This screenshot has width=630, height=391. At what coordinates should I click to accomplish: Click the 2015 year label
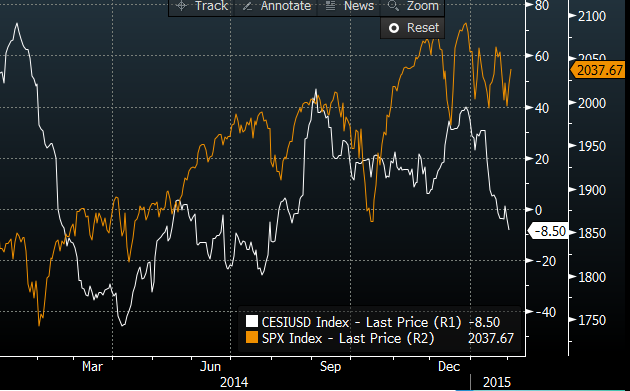(497, 382)
